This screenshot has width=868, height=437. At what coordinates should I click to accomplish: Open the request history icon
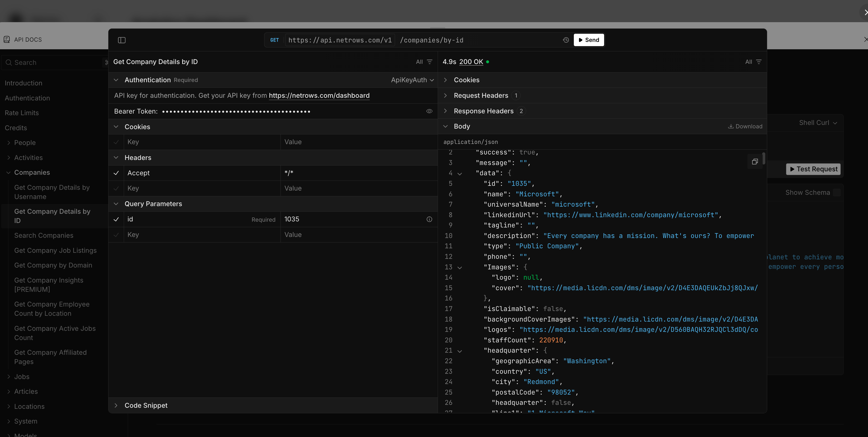pos(565,40)
